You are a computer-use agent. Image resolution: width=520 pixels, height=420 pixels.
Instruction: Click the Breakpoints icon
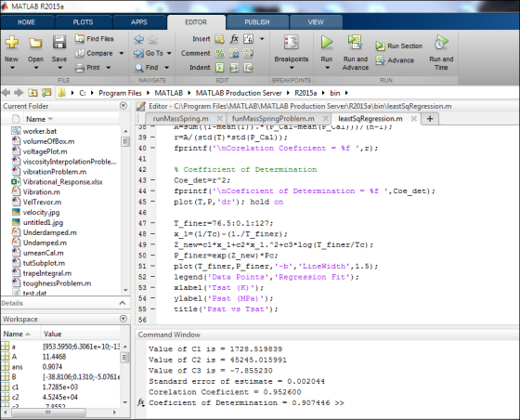(292, 43)
